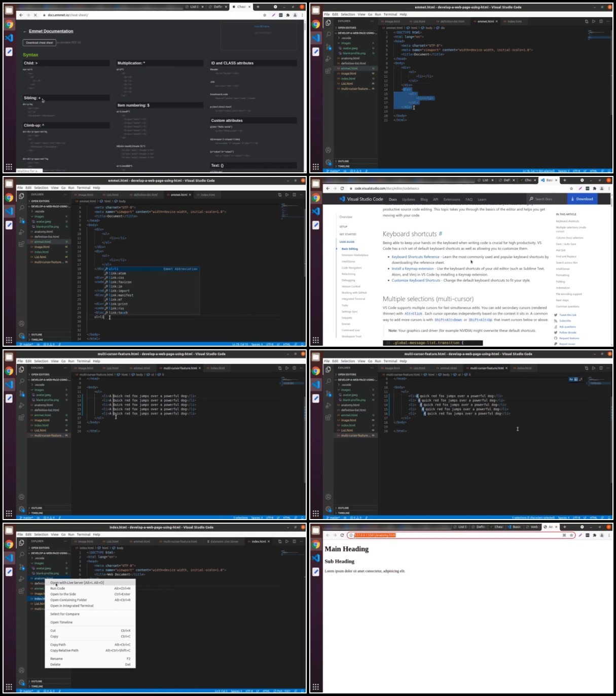Go back in the Emmet cheat sheet browser

click(21, 15)
